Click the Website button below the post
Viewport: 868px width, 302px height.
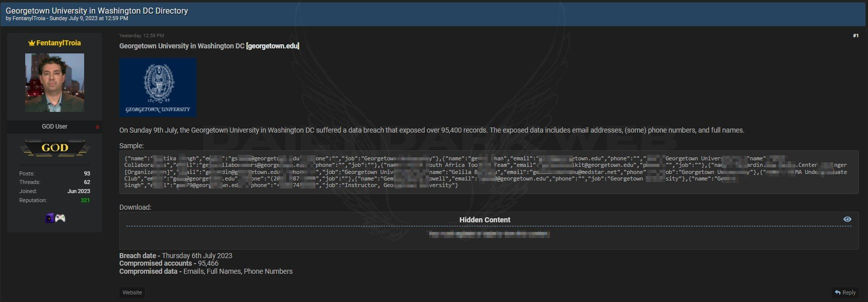pyautogui.click(x=132, y=292)
